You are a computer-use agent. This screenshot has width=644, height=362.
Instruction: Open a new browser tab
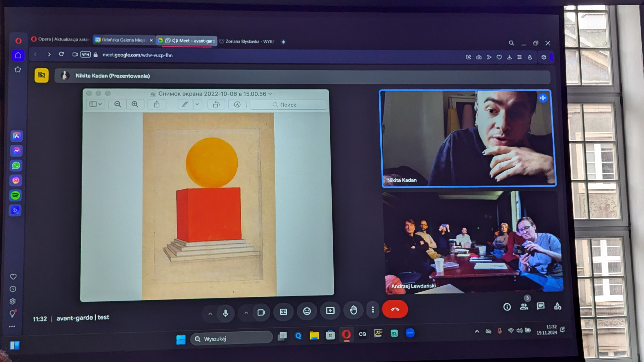[x=283, y=42]
